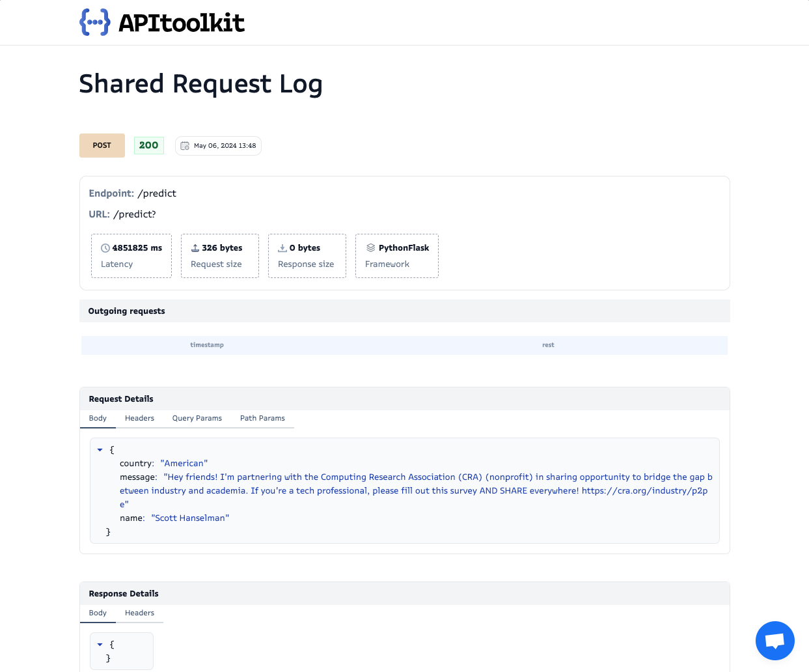Screen dimensions: 809x672
Task: Expand the May 06, 2024 date selector
Action: coord(218,145)
